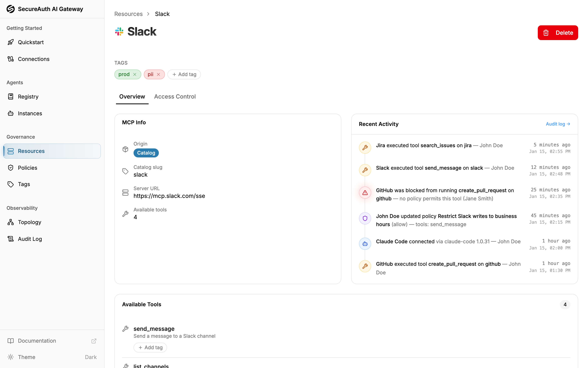
Task: Click the Available tools wrench icon in MCP Info
Action: [125, 214]
